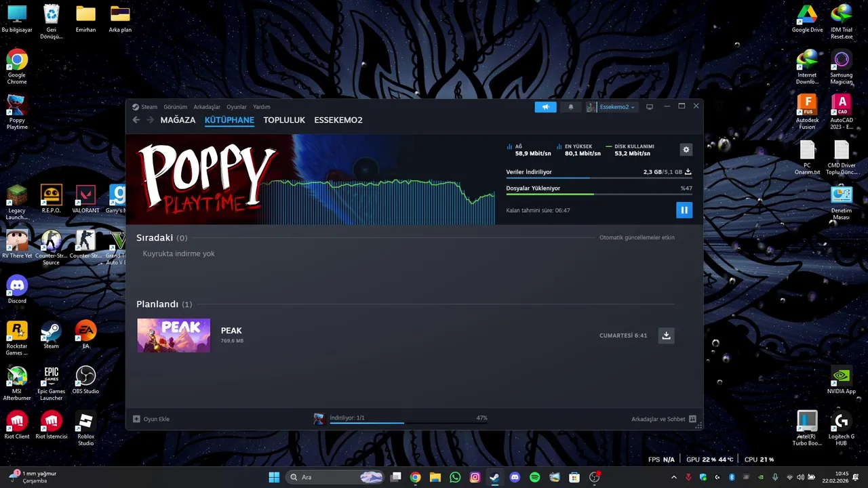Open Denetim Masası desktop icon

(842, 202)
